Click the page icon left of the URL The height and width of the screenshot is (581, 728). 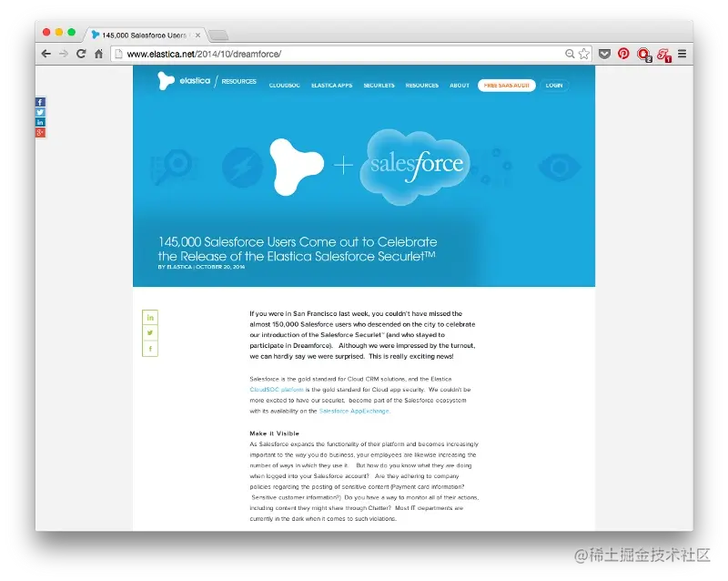pyautogui.click(x=119, y=54)
